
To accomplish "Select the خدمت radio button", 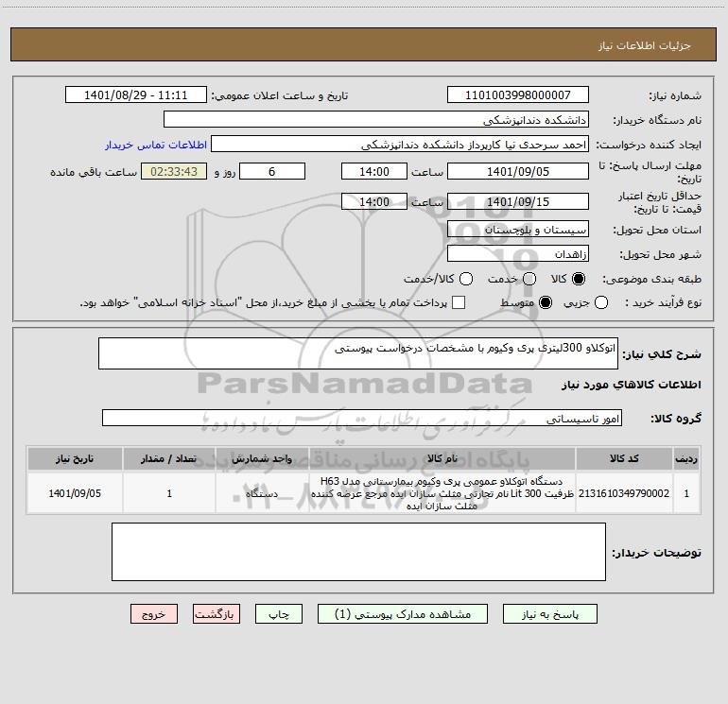I will (x=529, y=279).
